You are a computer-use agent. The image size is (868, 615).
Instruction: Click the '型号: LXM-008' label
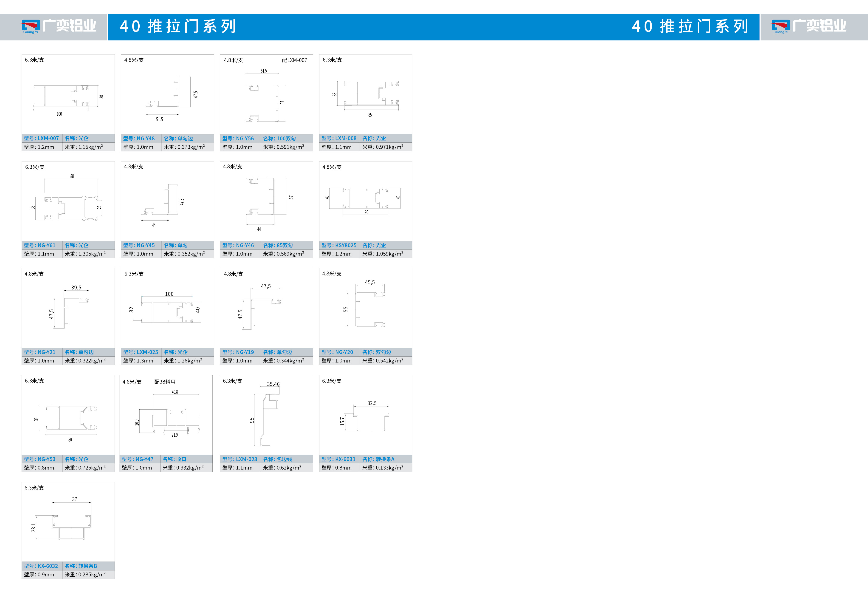coord(339,138)
